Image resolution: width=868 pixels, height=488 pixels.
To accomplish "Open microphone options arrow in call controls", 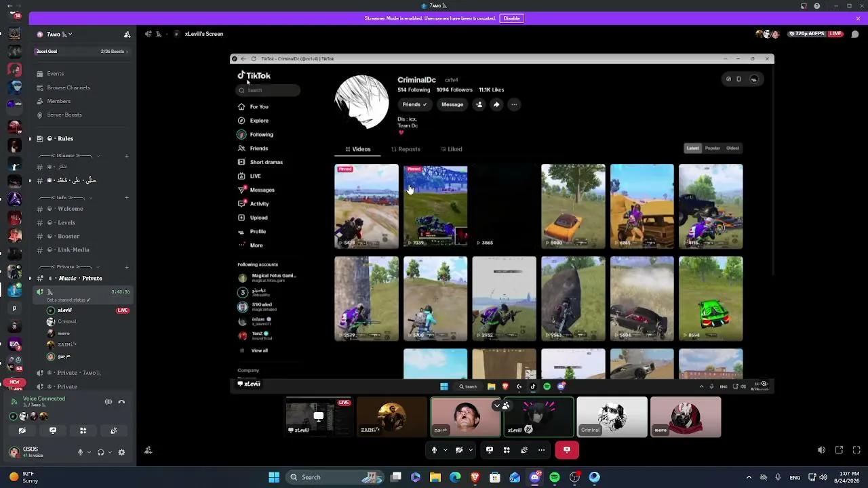I will coord(446,449).
